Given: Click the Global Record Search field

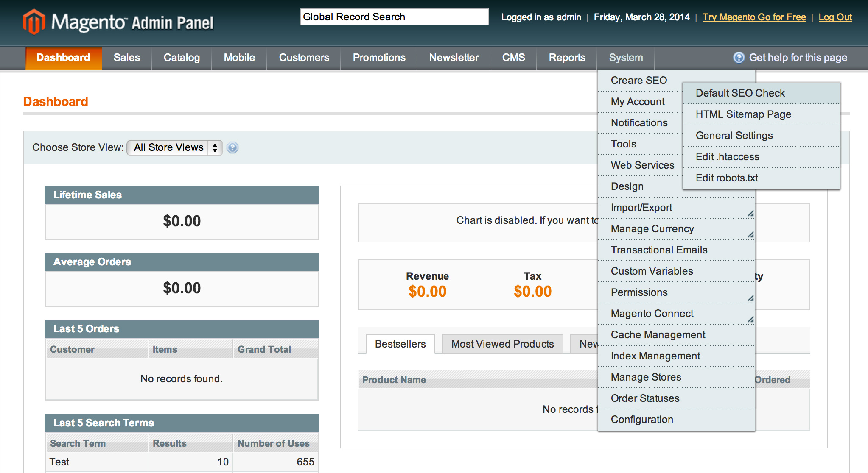Looking at the screenshot, I should coord(394,17).
